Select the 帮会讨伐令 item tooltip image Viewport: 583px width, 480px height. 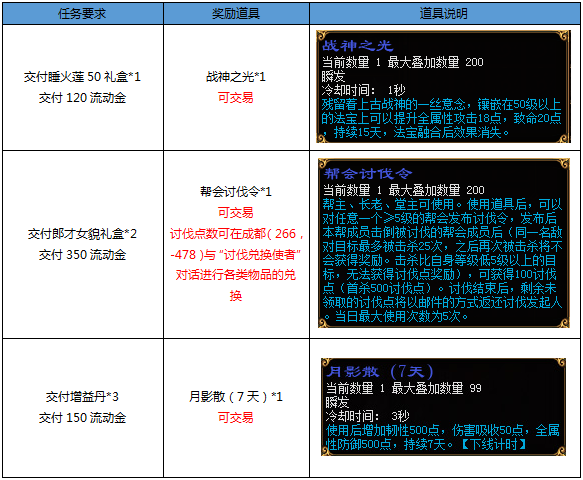pos(444,243)
